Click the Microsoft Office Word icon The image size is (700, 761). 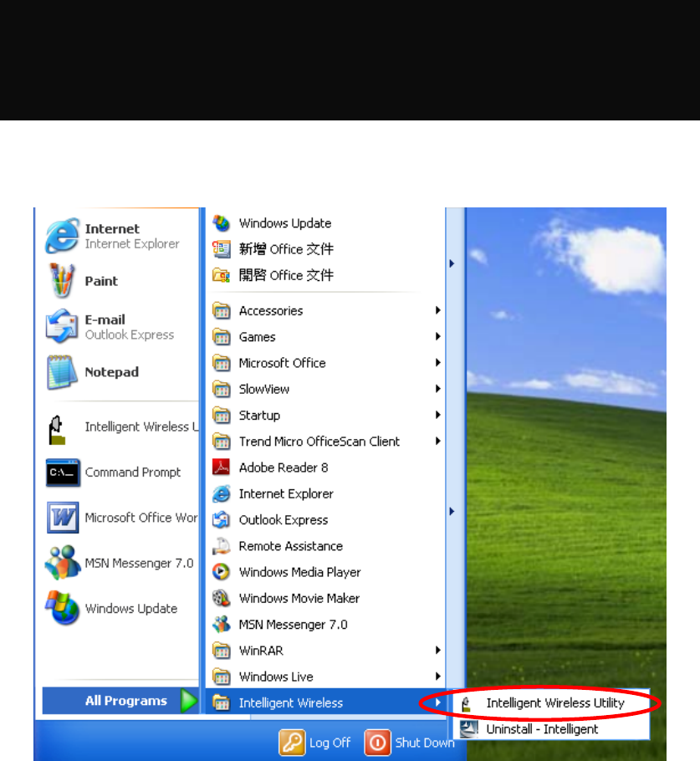pos(63,518)
